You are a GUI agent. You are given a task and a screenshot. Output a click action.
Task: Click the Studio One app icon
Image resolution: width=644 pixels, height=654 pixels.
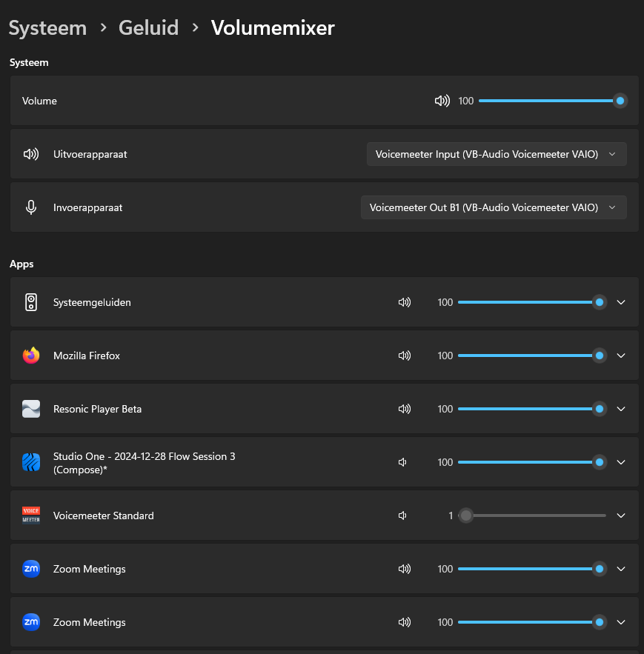pos(31,462)
